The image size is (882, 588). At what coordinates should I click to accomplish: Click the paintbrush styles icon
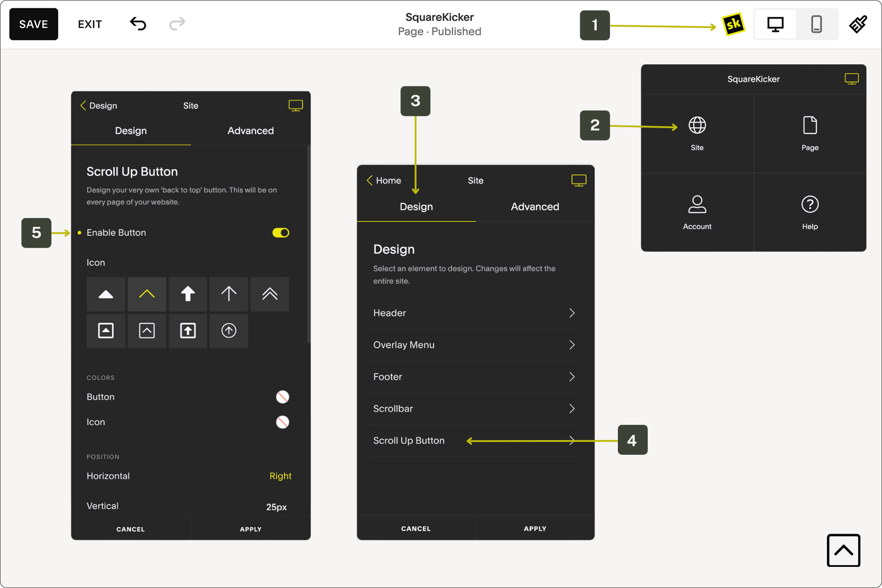pyautogui.click(x=858, y=24)
